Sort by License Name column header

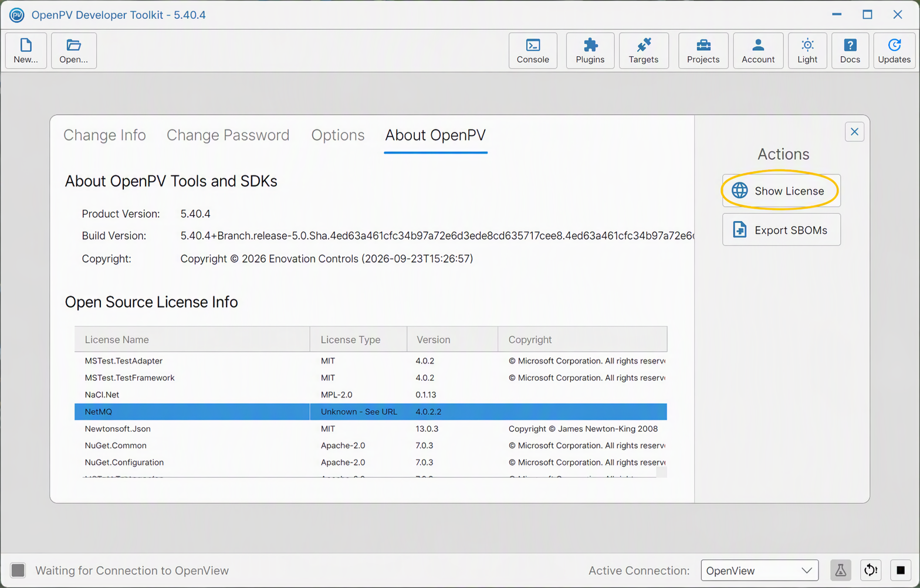coord(192,339)
